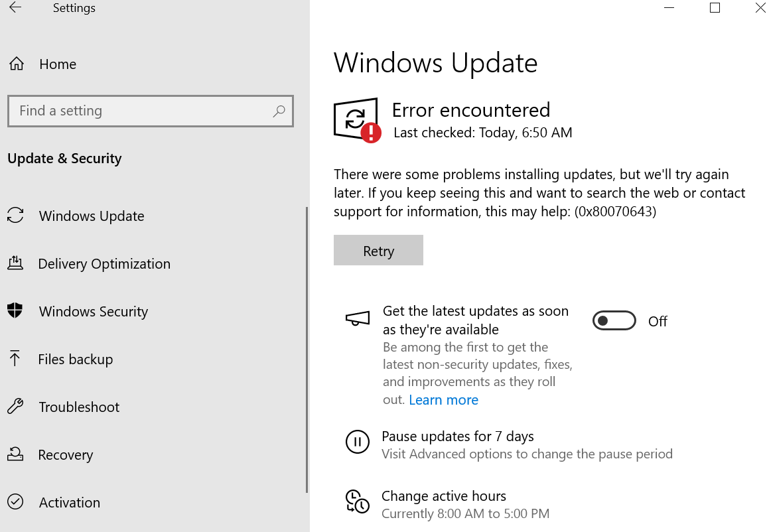Click the Troubleshoot wrench icon

click(15, 407)
